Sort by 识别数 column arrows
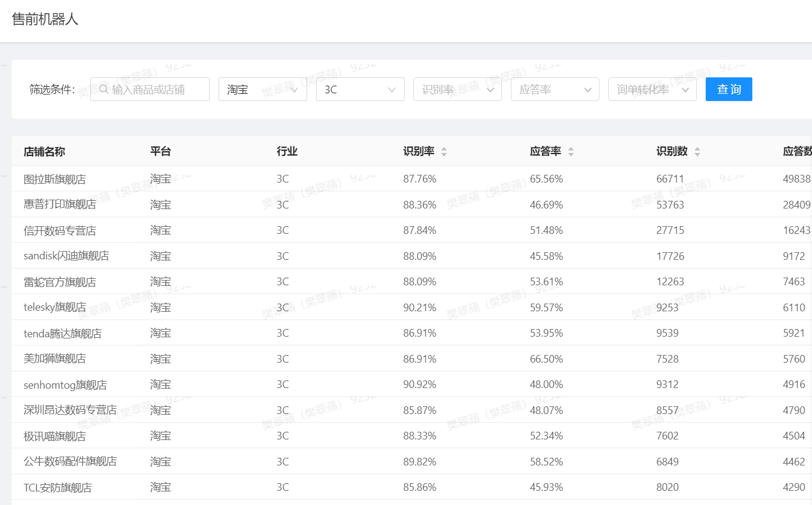Viewport: 812px width, 505px height. click(697, 152)
